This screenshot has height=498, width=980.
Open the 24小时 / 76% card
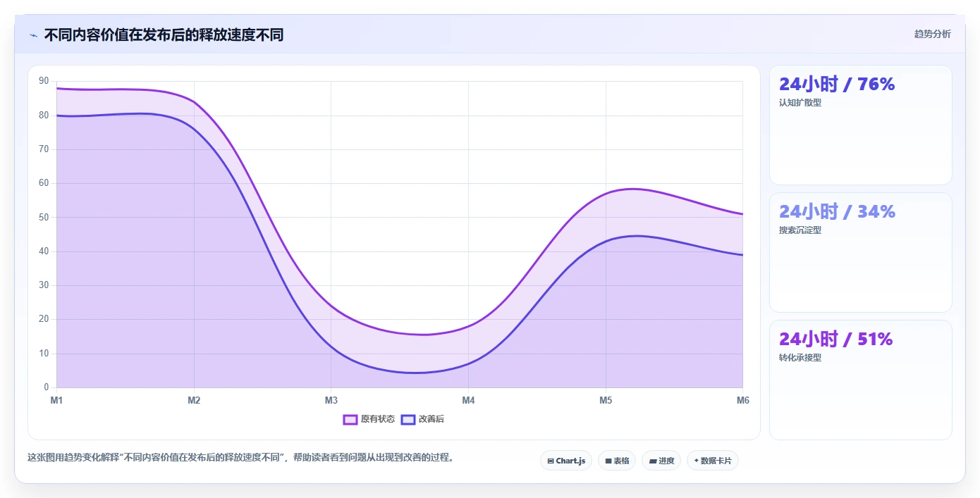pos(860,125)
